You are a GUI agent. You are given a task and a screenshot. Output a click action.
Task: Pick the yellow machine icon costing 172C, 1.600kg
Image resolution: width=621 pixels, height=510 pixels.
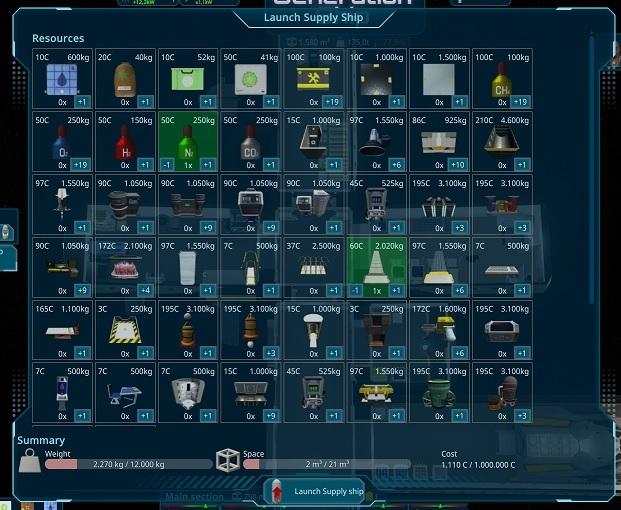pos(439,329)
